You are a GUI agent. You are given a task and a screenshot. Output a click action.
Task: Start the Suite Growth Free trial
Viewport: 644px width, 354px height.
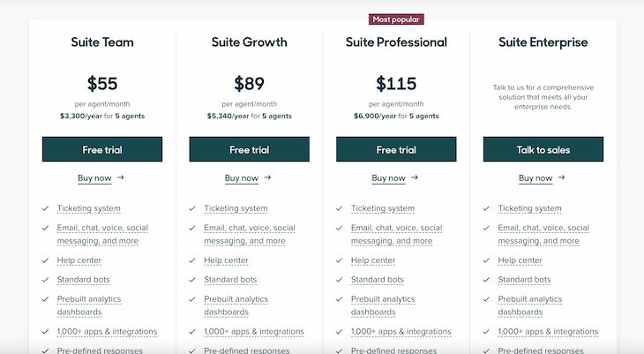click(250, 149)
